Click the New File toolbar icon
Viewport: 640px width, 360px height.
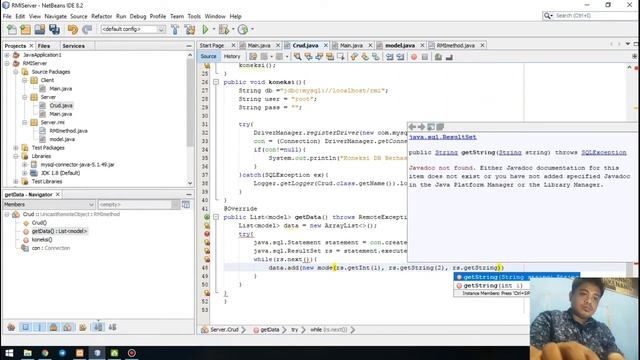[11, 29]
